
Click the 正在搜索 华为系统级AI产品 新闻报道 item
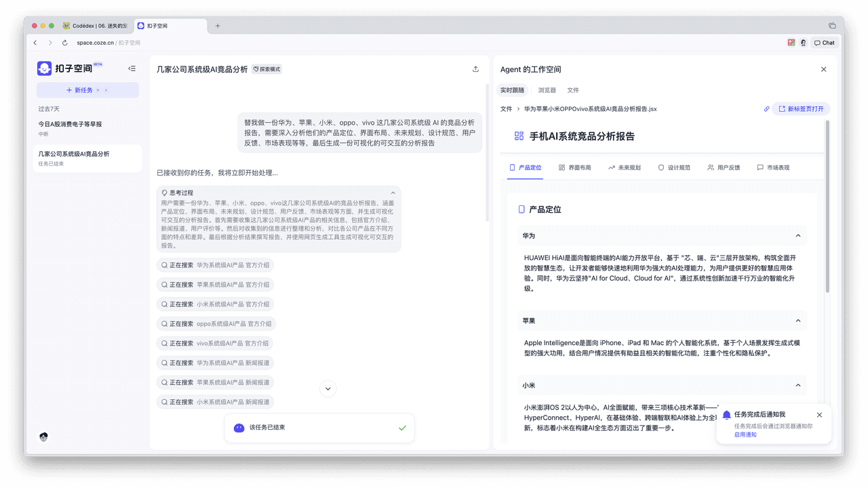[215, 363]
